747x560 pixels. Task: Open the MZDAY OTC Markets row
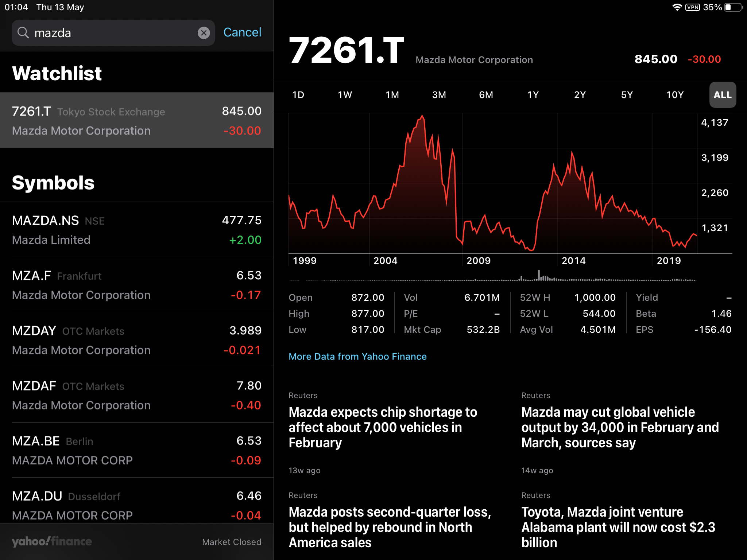tap(137, 340)
